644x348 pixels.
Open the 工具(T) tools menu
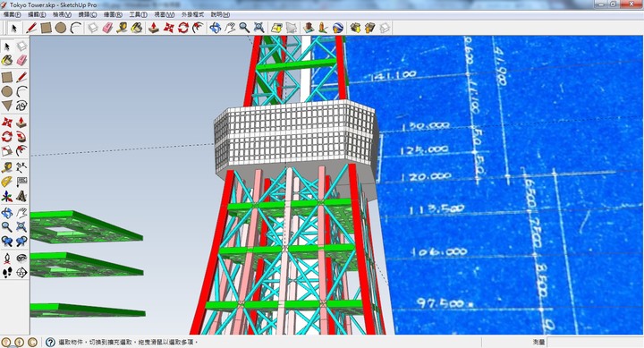(138, 15)
